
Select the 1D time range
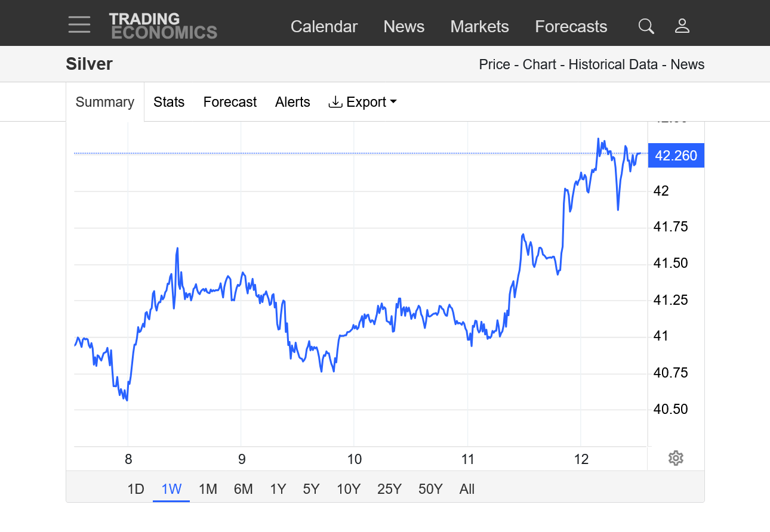point(135,489)
